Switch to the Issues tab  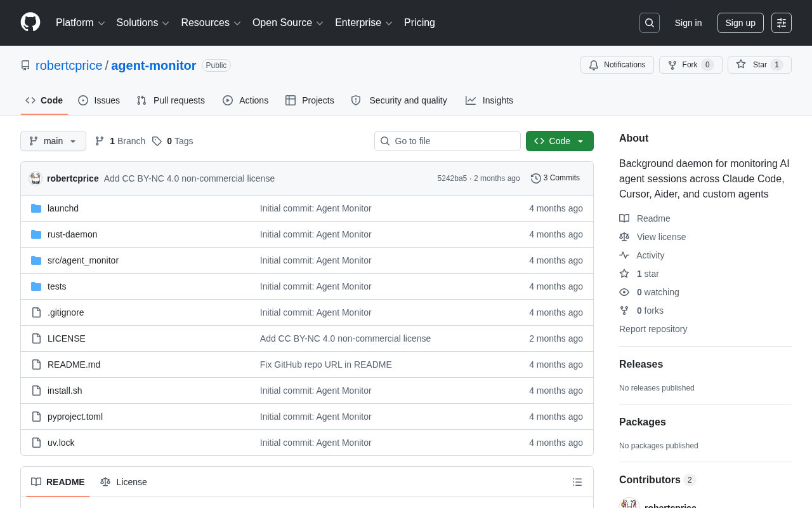pyautogui.click(x=99, y=100)
